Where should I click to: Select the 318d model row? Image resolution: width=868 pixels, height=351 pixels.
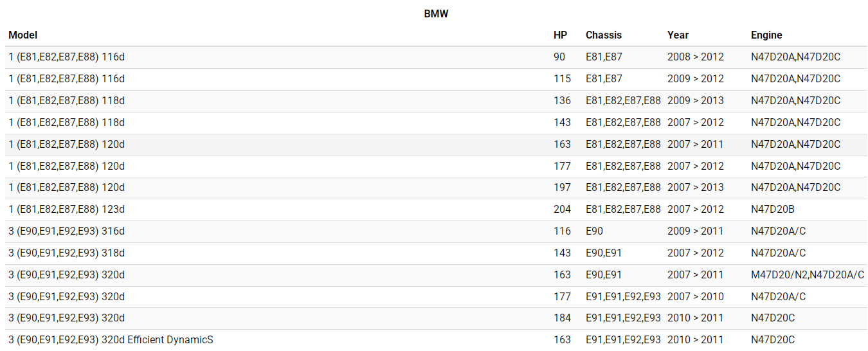point(67,253)
